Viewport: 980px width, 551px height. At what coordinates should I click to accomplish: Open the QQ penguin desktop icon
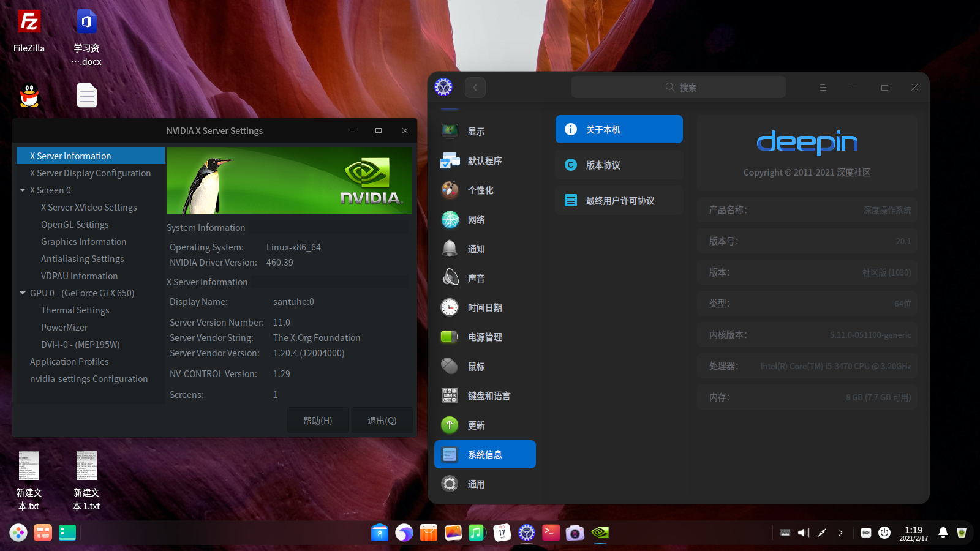29,96
